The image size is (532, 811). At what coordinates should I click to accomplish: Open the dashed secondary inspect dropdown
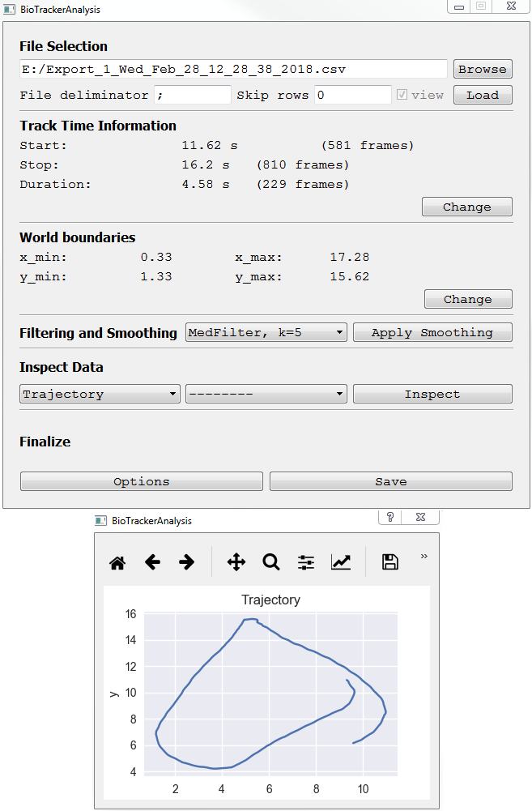coord(266,394)
